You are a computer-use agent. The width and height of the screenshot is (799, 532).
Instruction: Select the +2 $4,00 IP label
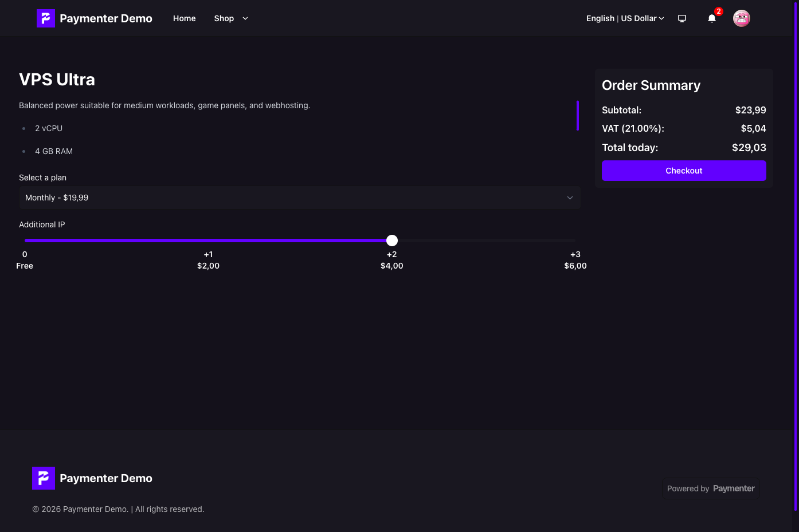[x=392, y=260]
